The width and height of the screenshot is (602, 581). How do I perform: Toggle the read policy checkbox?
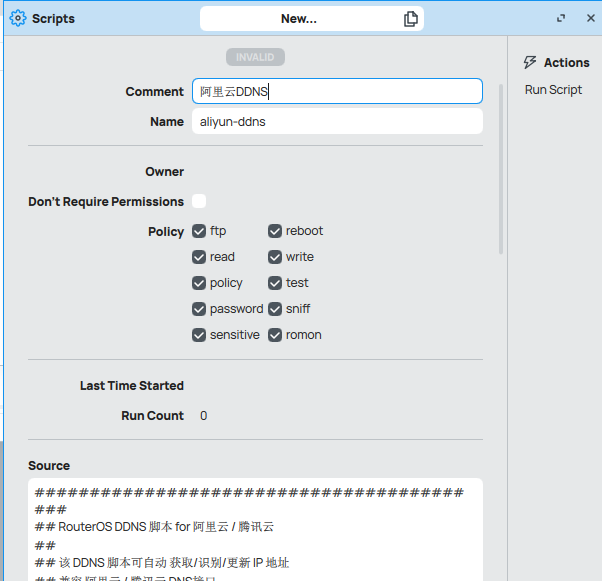coord(199,257)
